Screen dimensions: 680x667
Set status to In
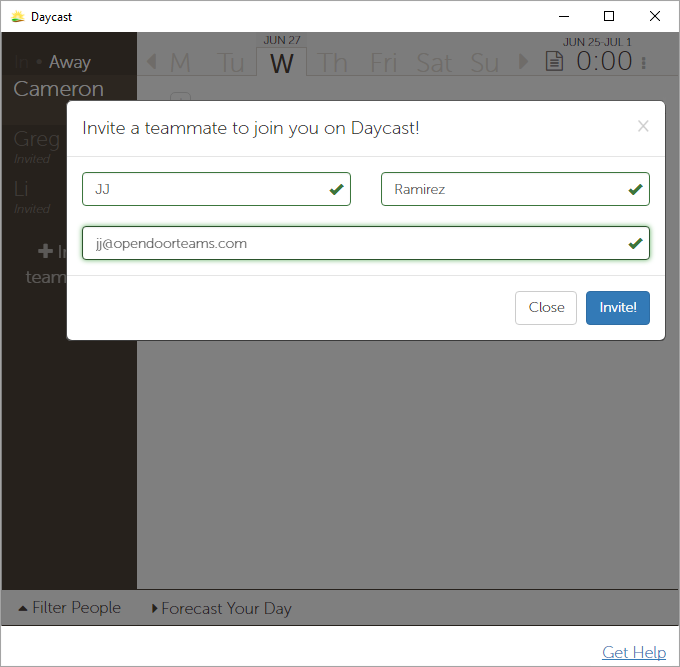tap(21, 62)
